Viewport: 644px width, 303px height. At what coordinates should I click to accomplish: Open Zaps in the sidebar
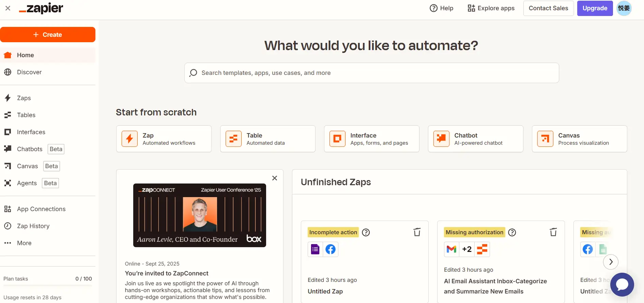[x=48, y=98]
